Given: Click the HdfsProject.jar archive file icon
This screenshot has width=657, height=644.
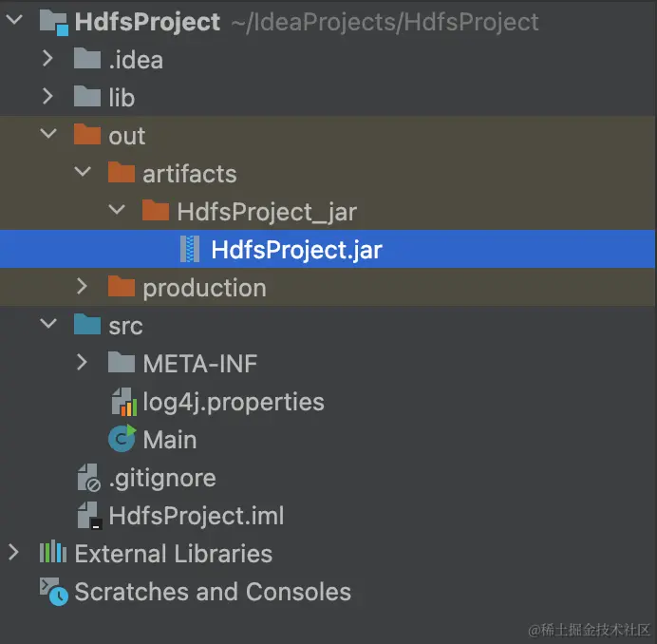Looking at the screenshot, I should [190, 250].
